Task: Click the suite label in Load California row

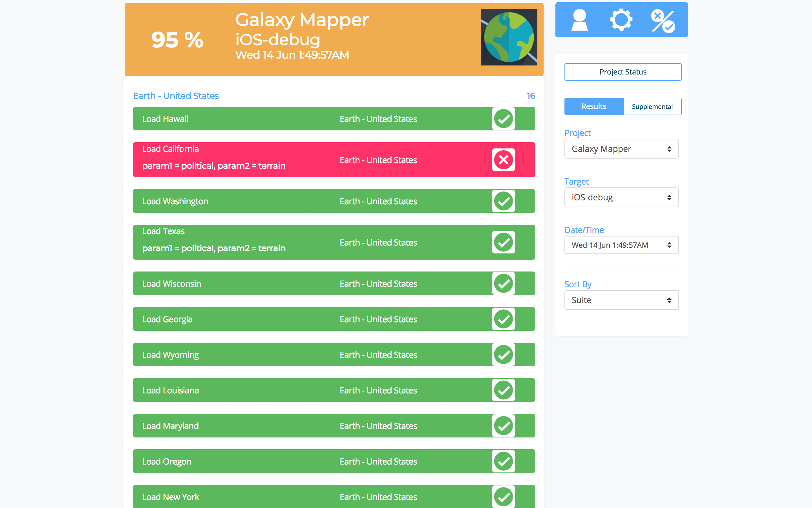Action: (x=378, y=160)
